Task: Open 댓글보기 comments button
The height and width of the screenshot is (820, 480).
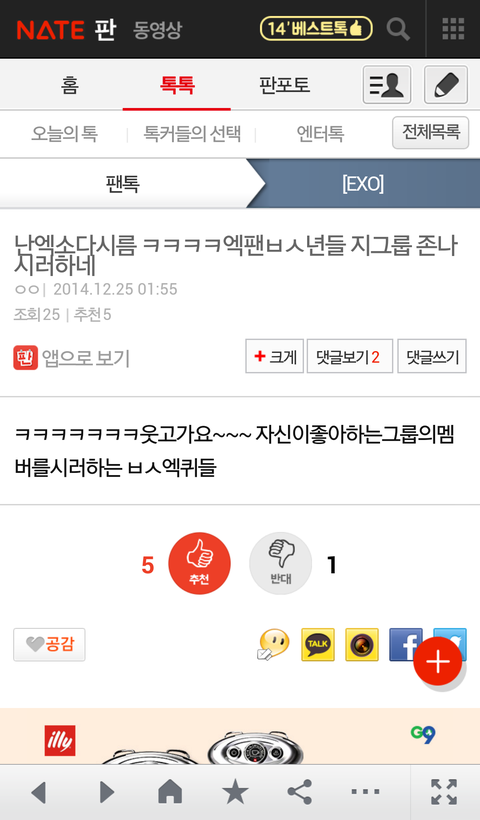Action: pos(350,357)
